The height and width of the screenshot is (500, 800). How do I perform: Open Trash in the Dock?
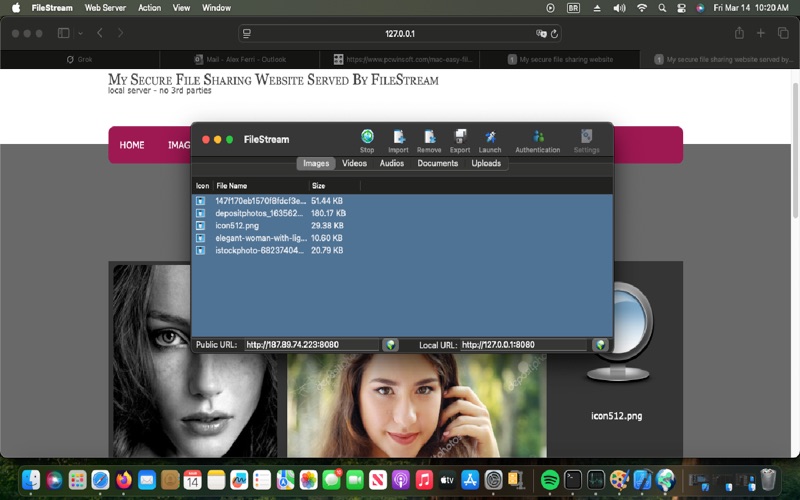(x=768, y=480)
